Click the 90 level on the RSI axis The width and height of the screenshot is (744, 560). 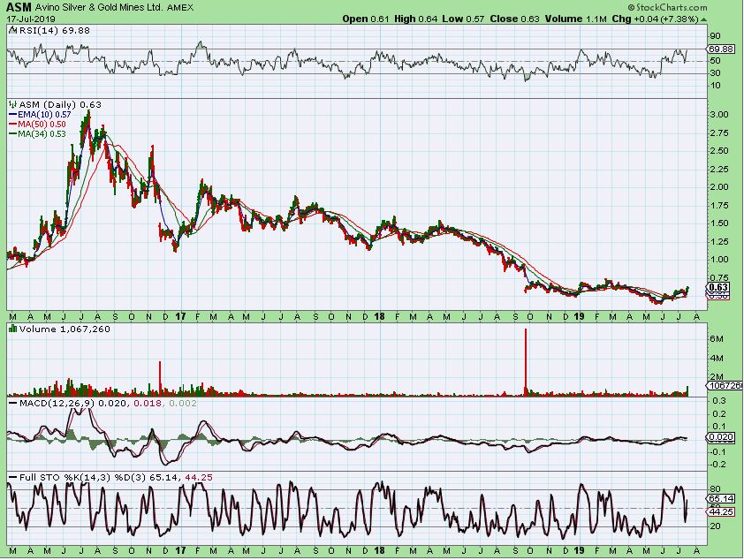point(716,36)
